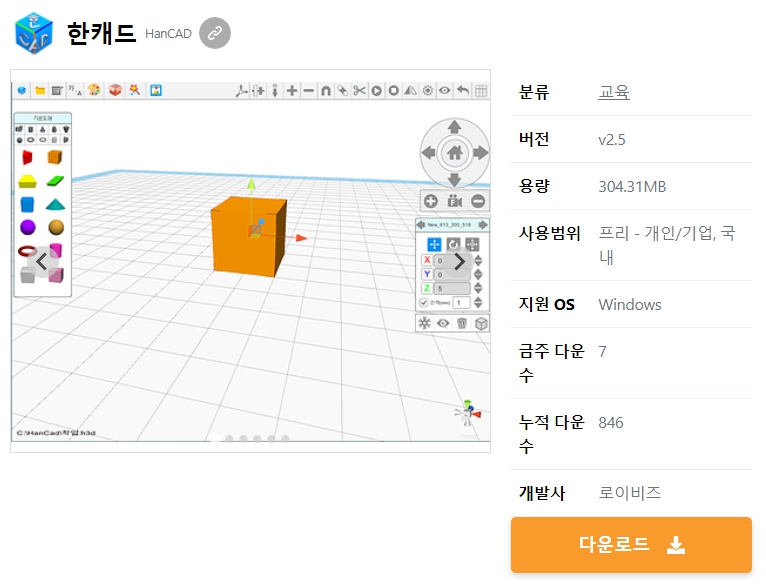Go to the next carousel image
Viewport: 766px width, 588px height.
(x=458, y=262)
